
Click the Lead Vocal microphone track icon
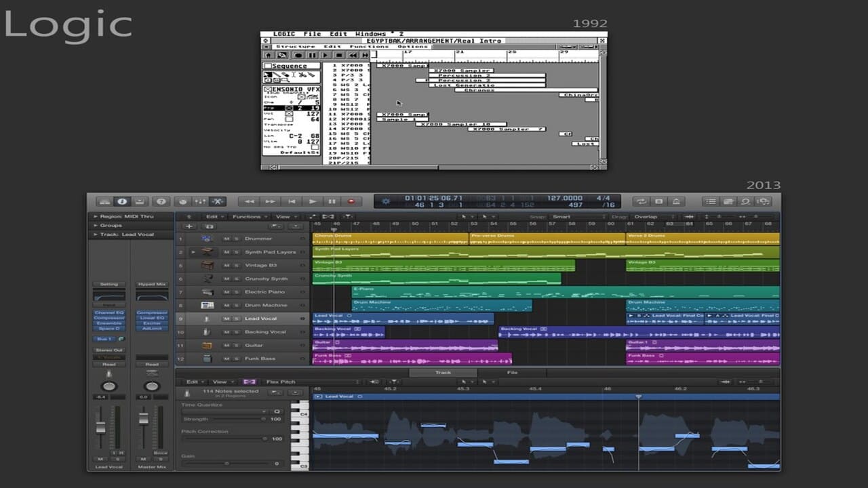click(x=207, y=319)
